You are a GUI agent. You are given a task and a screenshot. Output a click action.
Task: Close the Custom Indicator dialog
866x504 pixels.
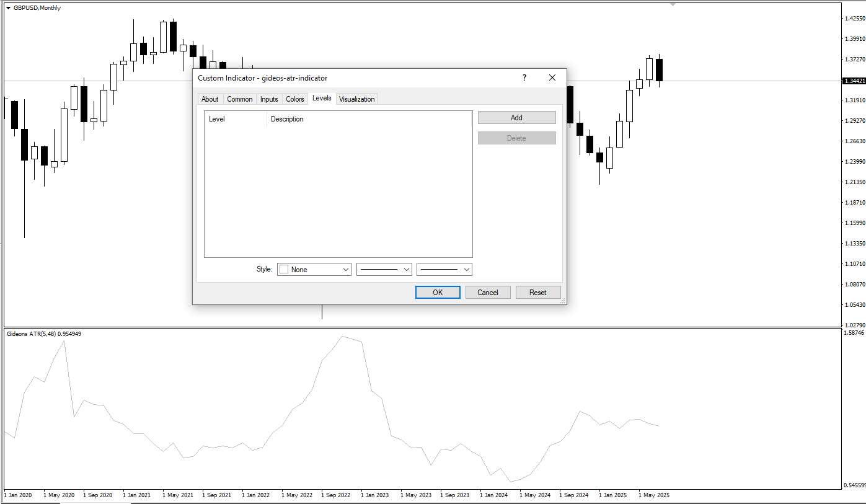tap(552, 77)
